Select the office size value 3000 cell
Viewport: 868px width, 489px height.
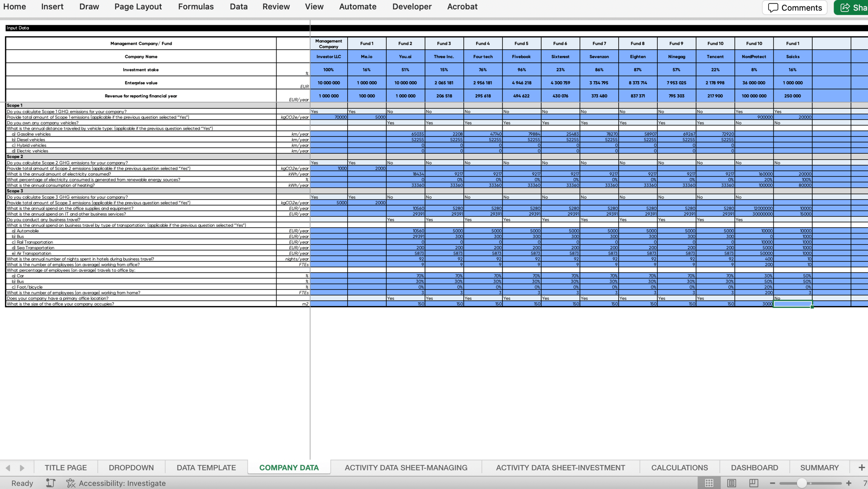point(754,304)
